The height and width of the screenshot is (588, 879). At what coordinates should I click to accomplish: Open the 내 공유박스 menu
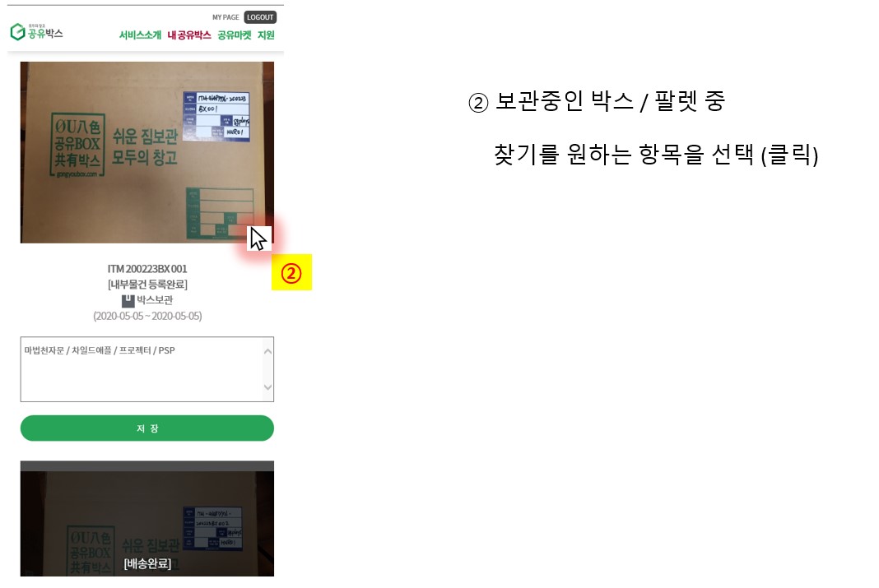189,35
